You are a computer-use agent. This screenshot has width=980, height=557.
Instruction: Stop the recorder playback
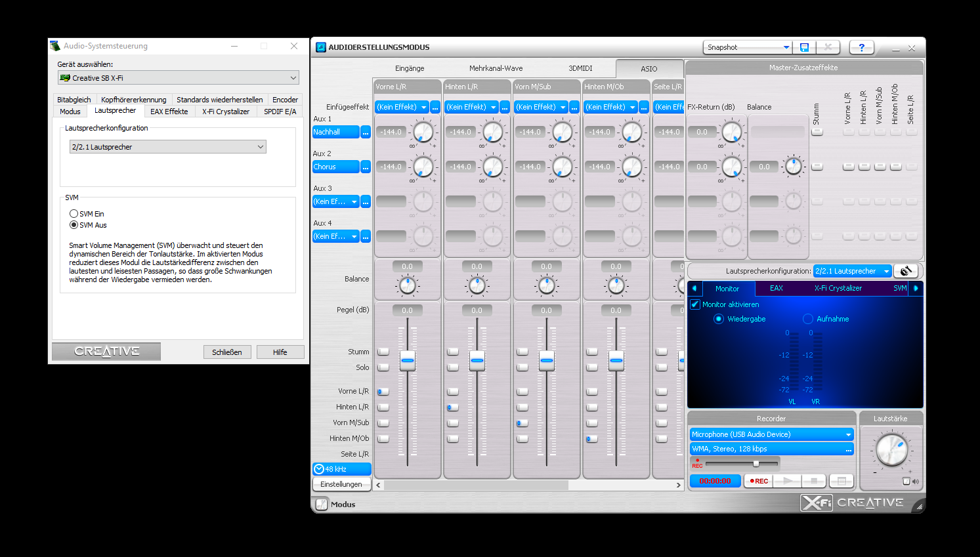[x=814, y=481]
